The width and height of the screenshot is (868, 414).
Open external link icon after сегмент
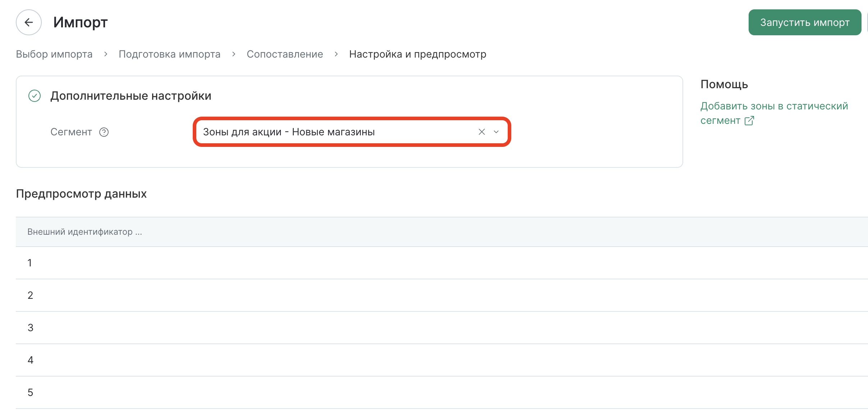tap(749, 121)
